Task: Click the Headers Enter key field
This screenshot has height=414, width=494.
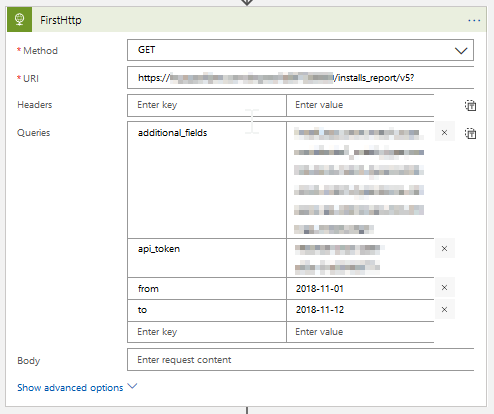Action: coord(207,105)
